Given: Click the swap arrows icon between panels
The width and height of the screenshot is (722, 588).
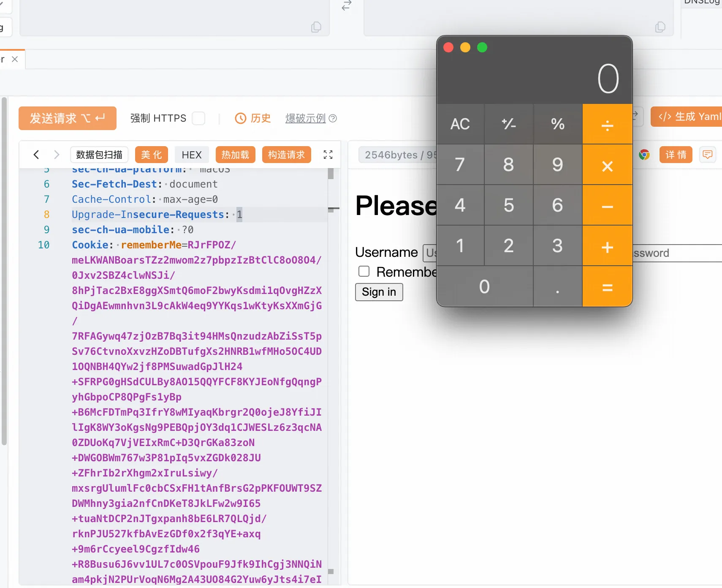Looking at the screenshot, I should (x=347, y=5).
